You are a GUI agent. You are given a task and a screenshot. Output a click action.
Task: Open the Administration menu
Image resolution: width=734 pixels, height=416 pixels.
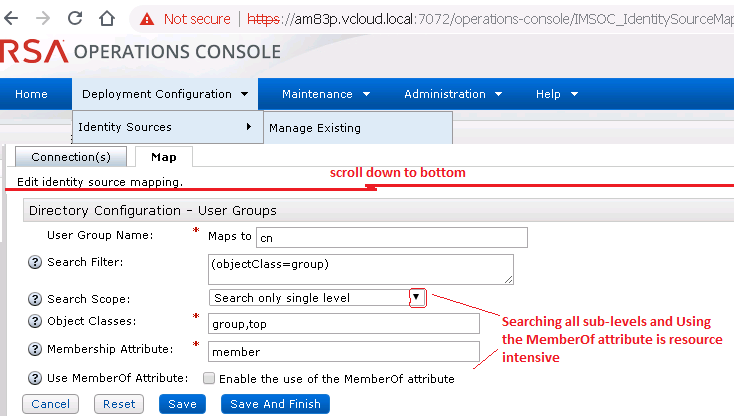[x=453, y=94]
